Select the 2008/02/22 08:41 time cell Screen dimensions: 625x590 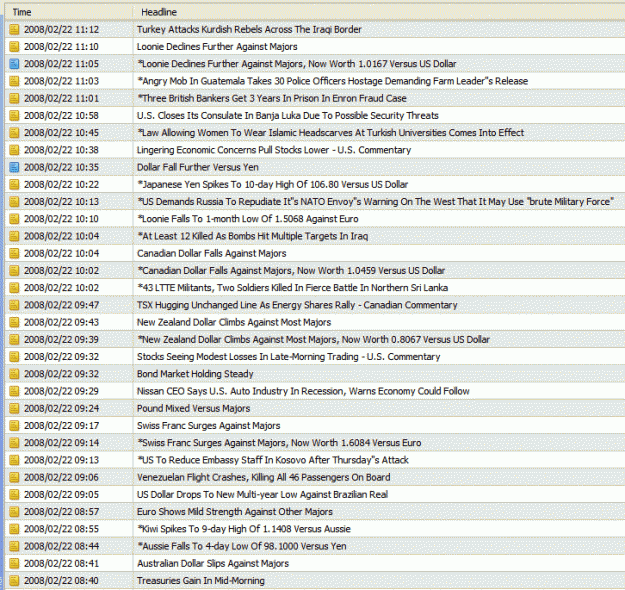(69, 564)
